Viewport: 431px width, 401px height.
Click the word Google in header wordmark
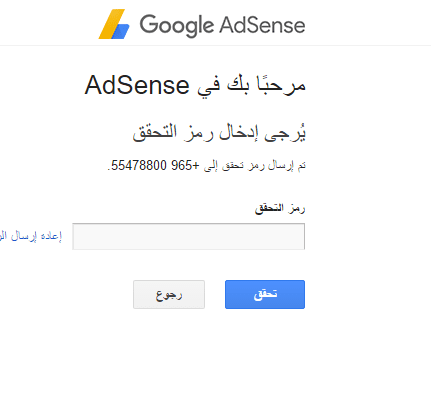click(176, 25)
